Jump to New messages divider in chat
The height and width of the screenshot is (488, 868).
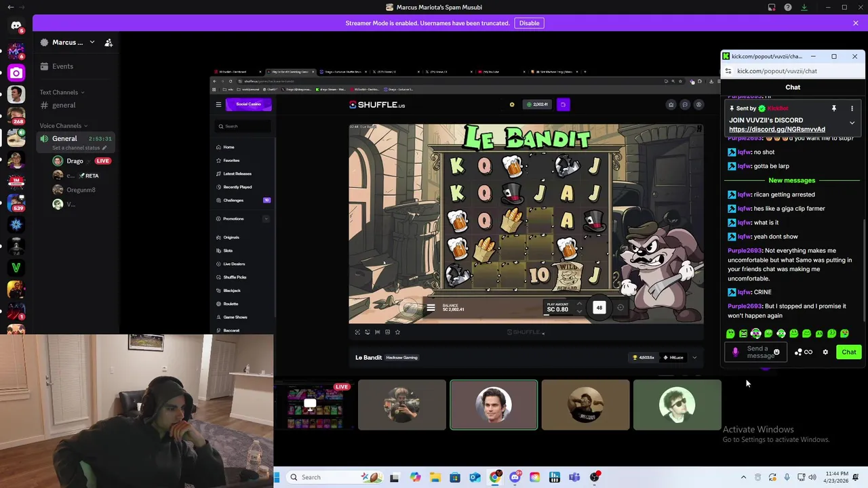(x=791, y=180)
